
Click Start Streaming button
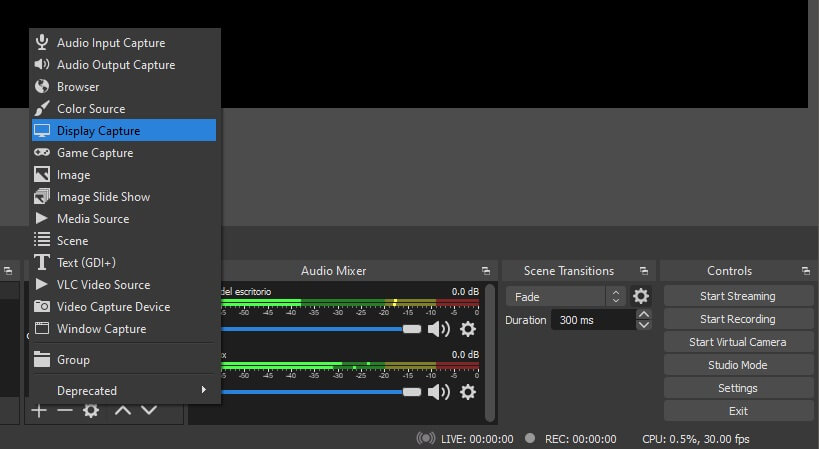pyautogui.click(x=737, y=296)
